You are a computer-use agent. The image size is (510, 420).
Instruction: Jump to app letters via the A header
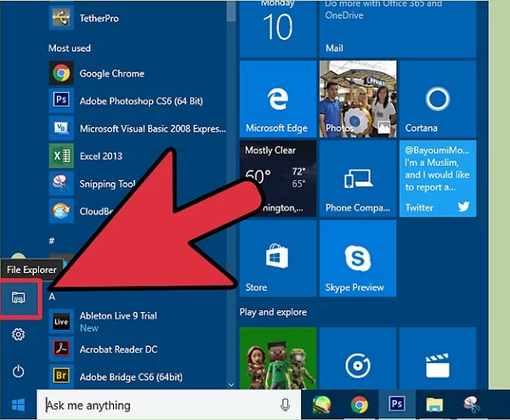point(53,298)
